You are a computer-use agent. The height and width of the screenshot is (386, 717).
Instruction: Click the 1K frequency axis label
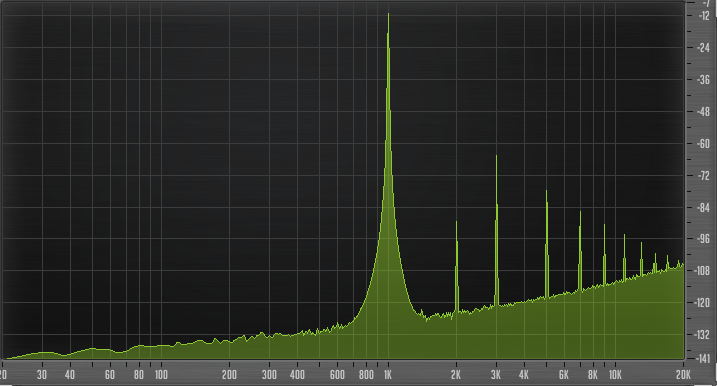pos(388,375)
